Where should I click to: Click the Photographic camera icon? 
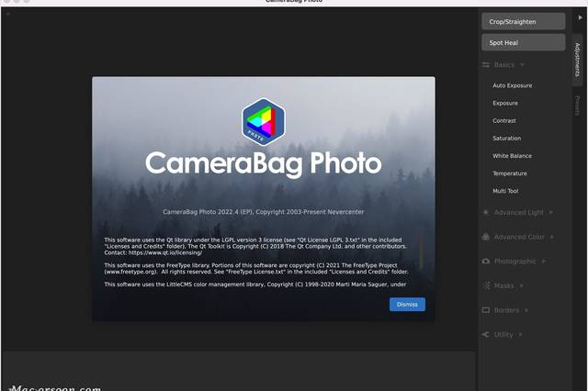click(486, 261)
